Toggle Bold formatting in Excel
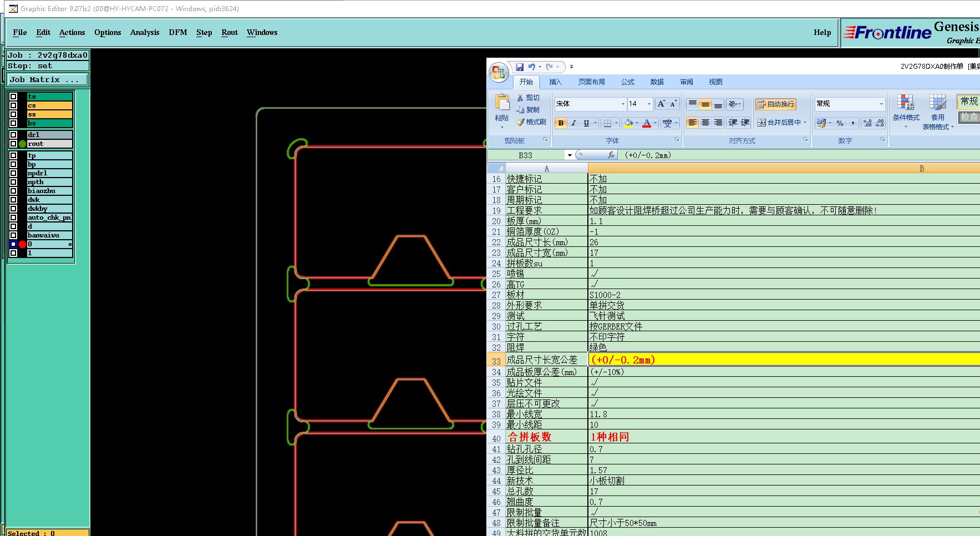980x536 pixels. point(561,123)
